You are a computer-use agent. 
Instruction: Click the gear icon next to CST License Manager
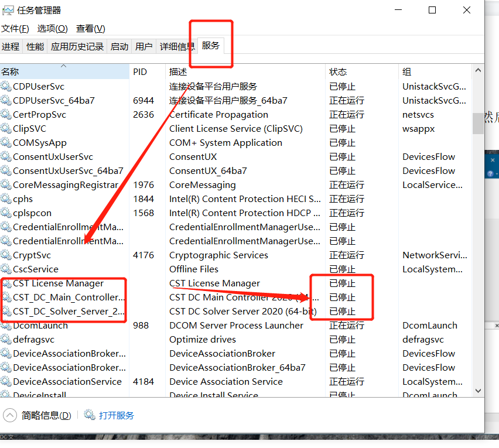pos(7,283)
